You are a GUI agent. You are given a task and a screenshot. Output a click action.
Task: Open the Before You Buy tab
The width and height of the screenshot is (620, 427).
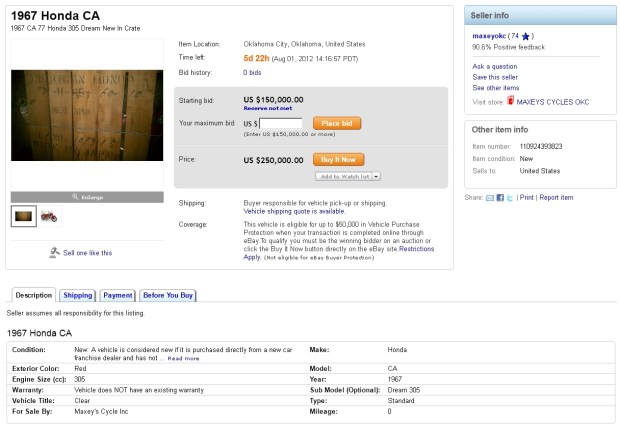click(x=168, y=295)
